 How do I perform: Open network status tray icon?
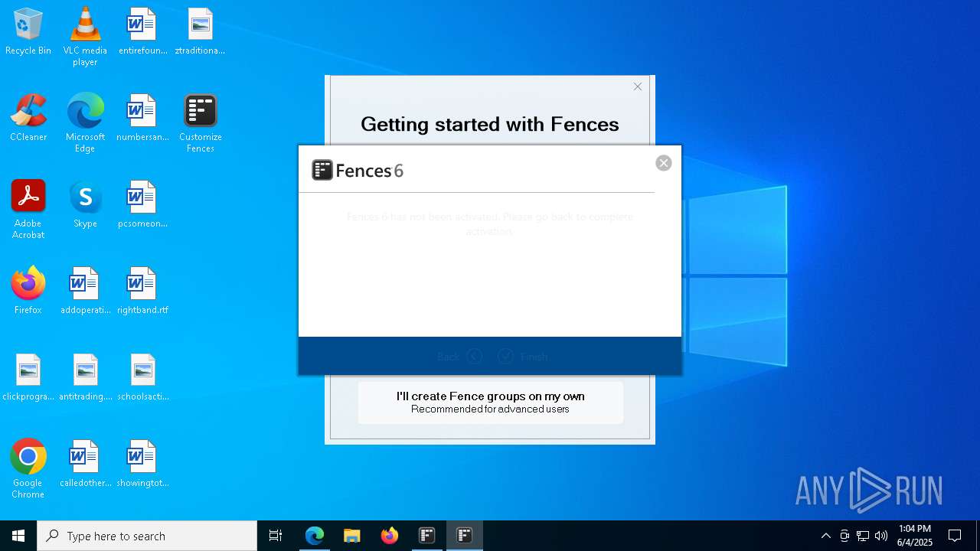point(863,536)
